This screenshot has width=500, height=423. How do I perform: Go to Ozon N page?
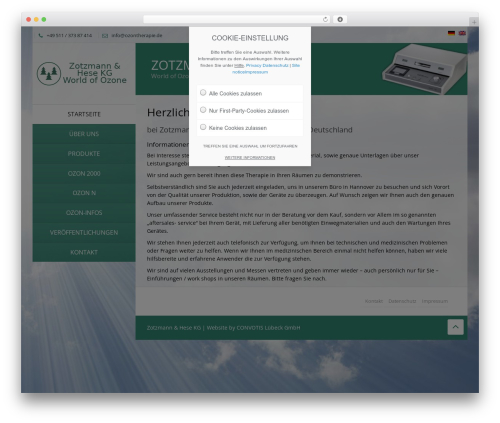click(84, 193)
